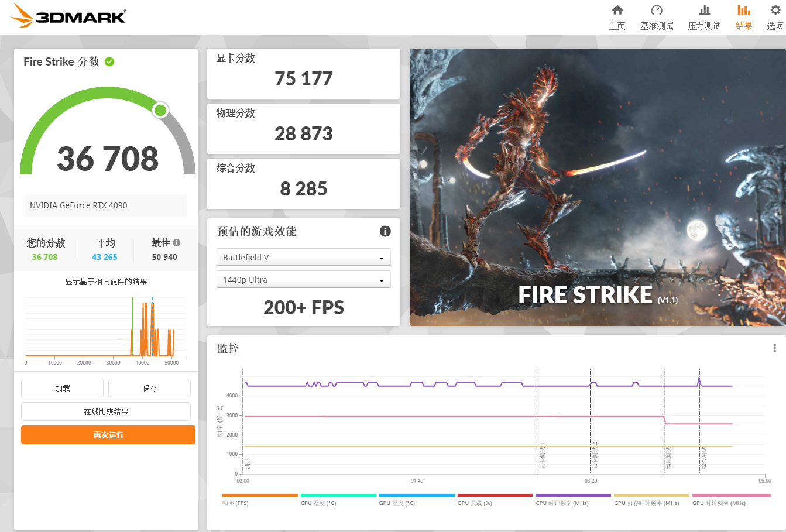This screenshot has height=532, width=786.
Task: Click info icon beside 预估的游戏效能
Action: [x=385, y=231]
